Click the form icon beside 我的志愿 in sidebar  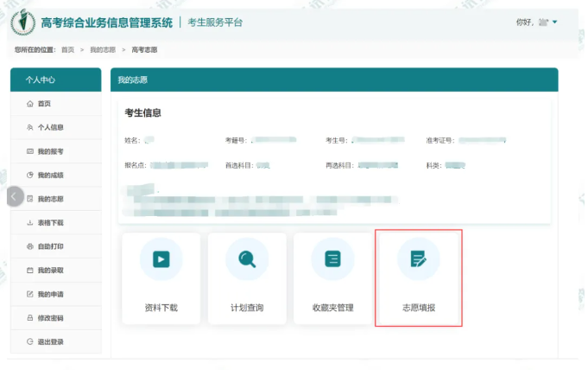point(30,199)
